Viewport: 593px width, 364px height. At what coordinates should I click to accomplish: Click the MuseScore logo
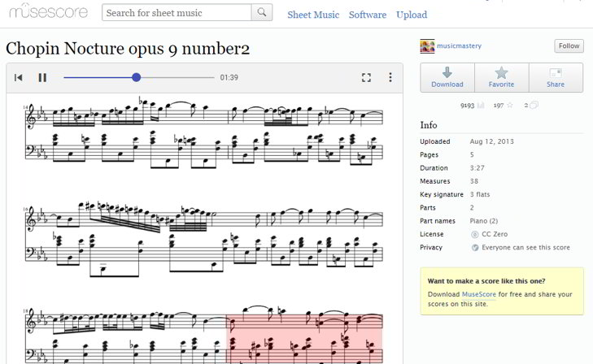pos(49,11)
